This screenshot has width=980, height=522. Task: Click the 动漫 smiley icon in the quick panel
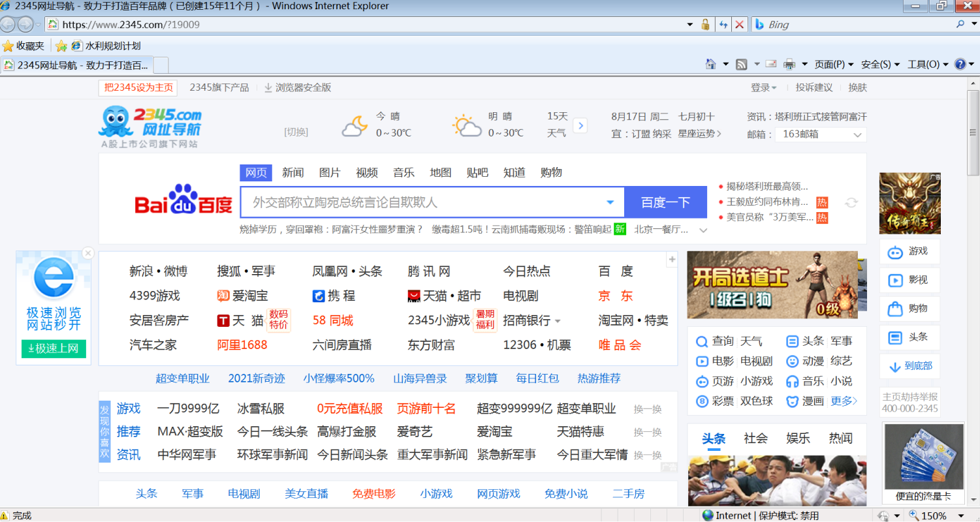[x=791, y=361]
